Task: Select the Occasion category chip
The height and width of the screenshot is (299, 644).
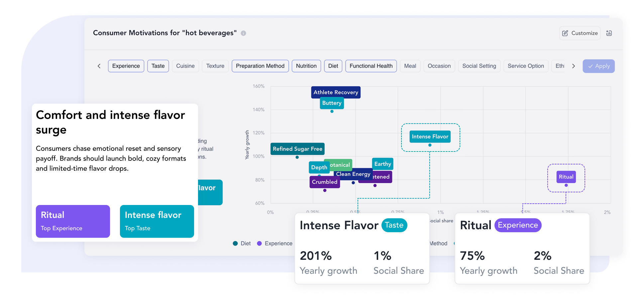Action: [x=439, y=66]
